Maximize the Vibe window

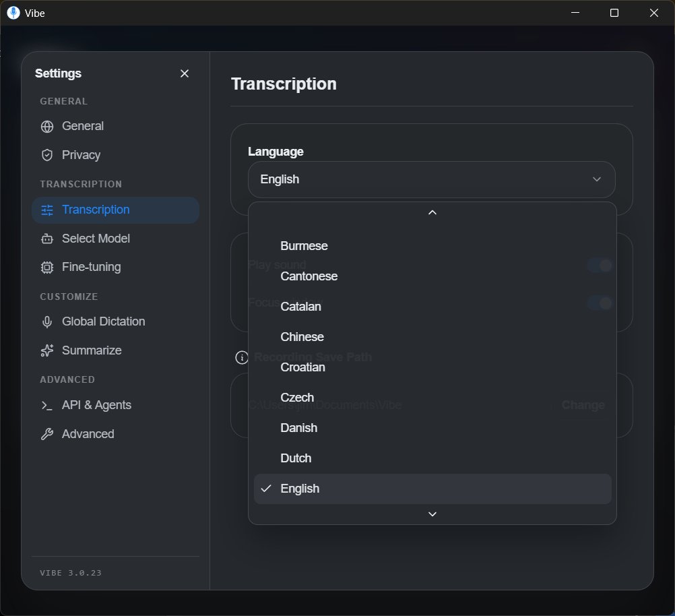point(614,13)
